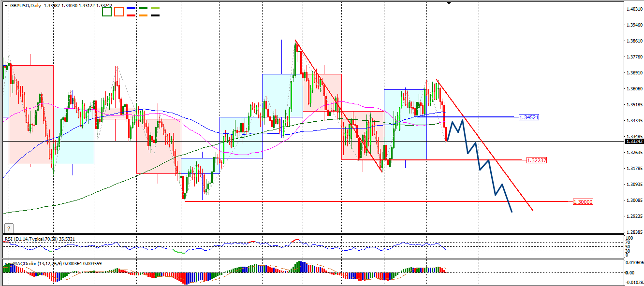Open the GBPUSD chart menu arrow
644x286 pixels.
(6, 6)
